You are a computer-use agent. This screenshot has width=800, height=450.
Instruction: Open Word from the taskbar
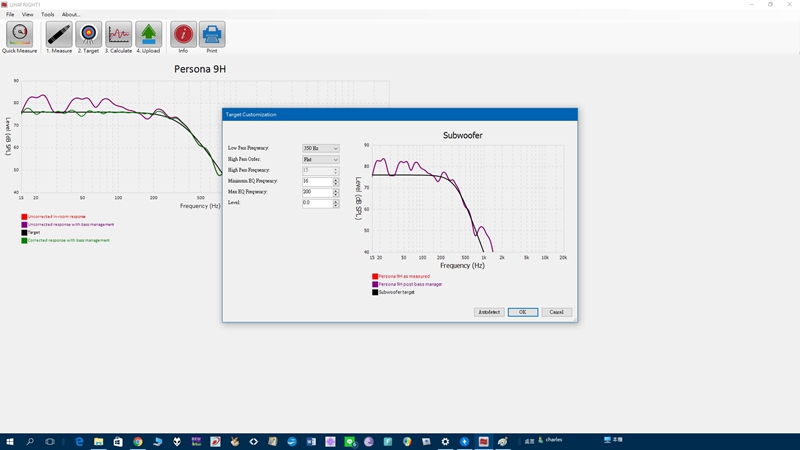(311, 441)
